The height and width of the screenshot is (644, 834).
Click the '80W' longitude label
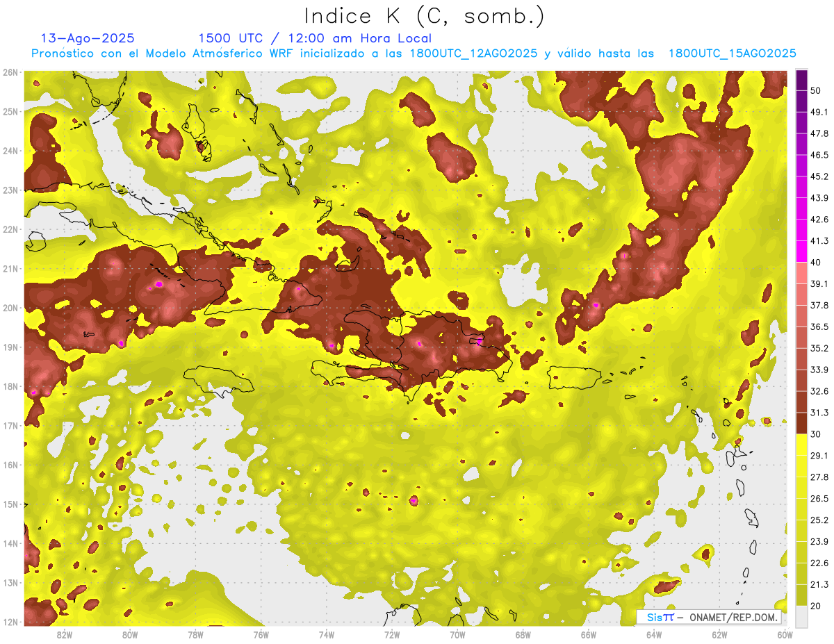[130, 635]
